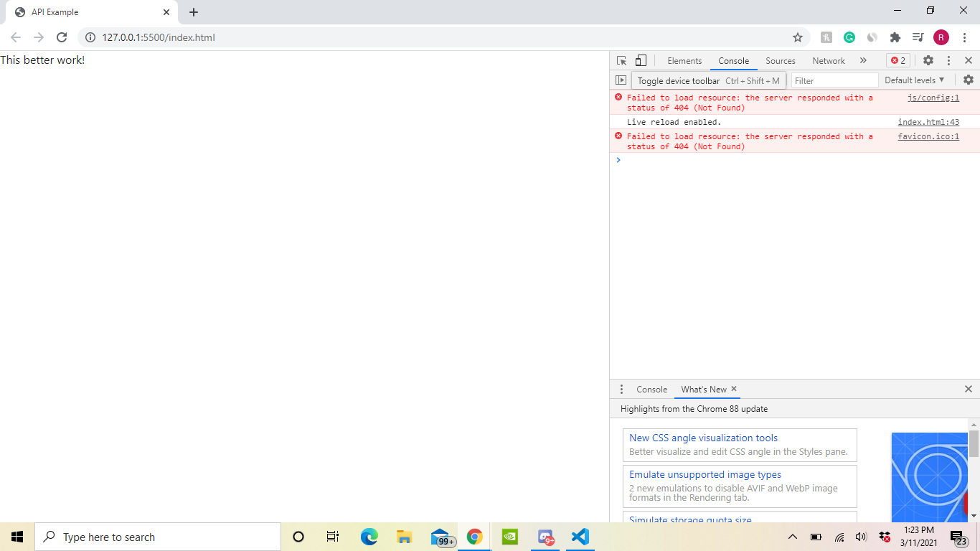The image size is (980, 551).
Task: Open the profile avatar labeled R
Action: (941, 37)
